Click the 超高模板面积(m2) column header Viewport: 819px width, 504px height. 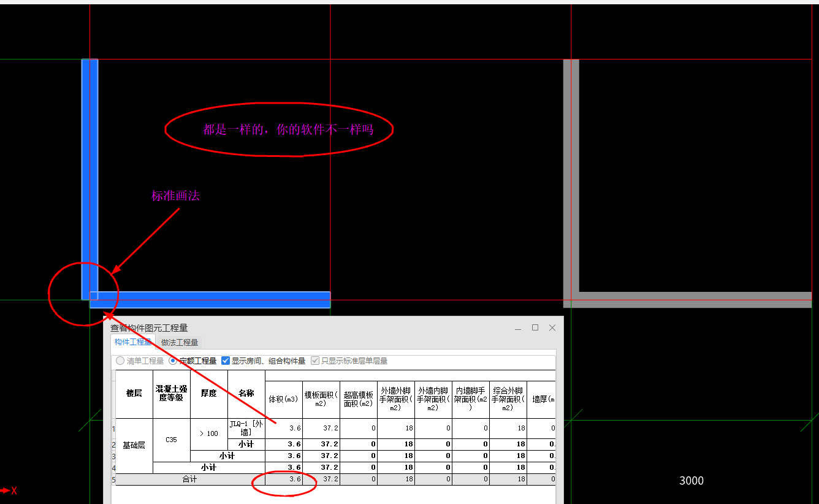(359, 399)
